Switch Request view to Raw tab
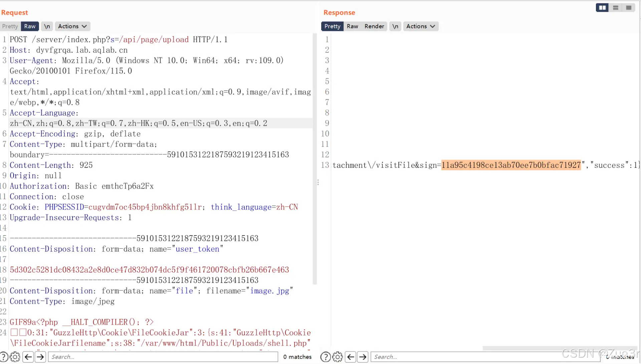Screen dimensions: 641x364 click(x=30, y=26)
